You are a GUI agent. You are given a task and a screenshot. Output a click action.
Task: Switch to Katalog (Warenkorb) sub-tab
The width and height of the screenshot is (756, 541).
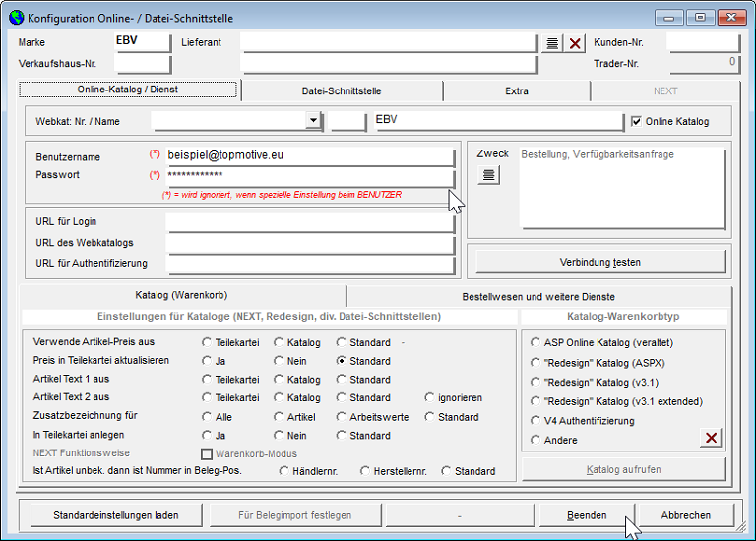181,295
